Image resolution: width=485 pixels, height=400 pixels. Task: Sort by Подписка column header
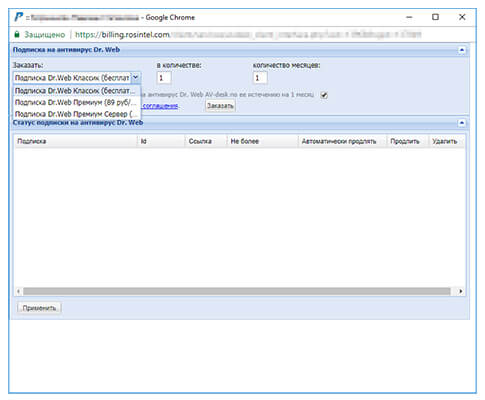(x=75, y=141)
